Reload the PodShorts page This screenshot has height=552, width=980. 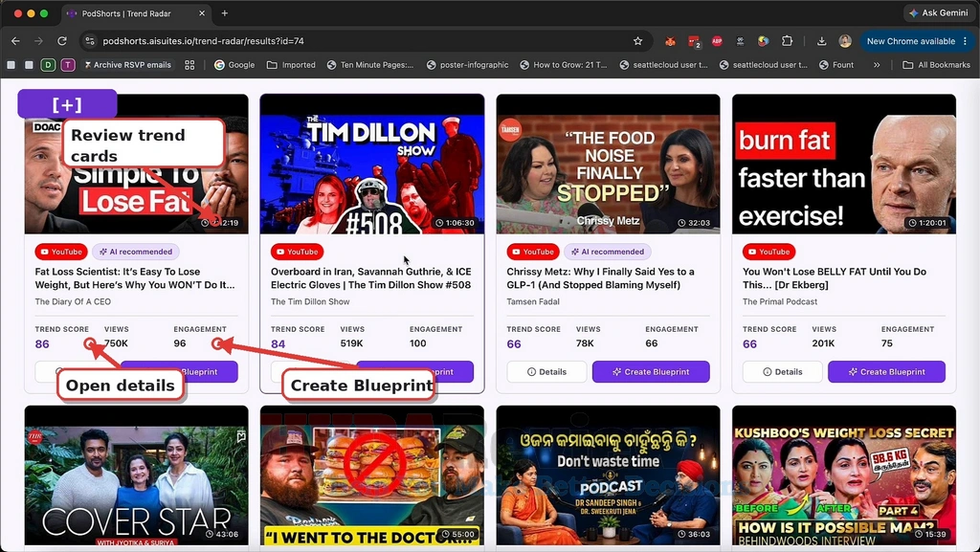click(62, 41)
